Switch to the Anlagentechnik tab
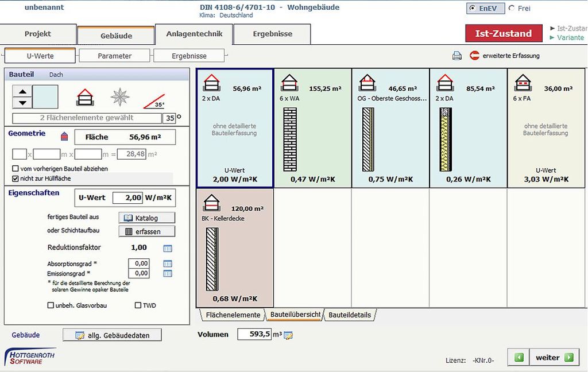 [x=194, y=34]
